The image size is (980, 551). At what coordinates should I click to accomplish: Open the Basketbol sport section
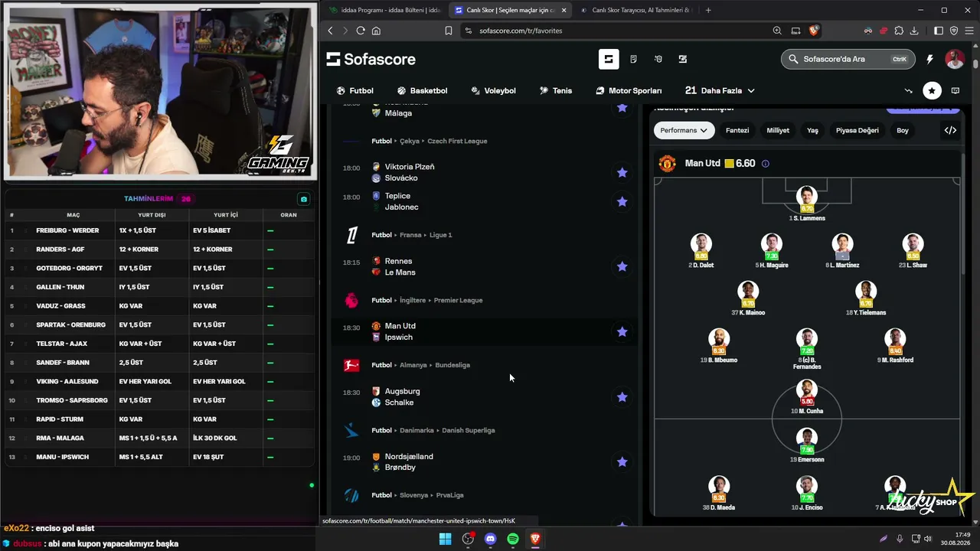click(422, 90)
